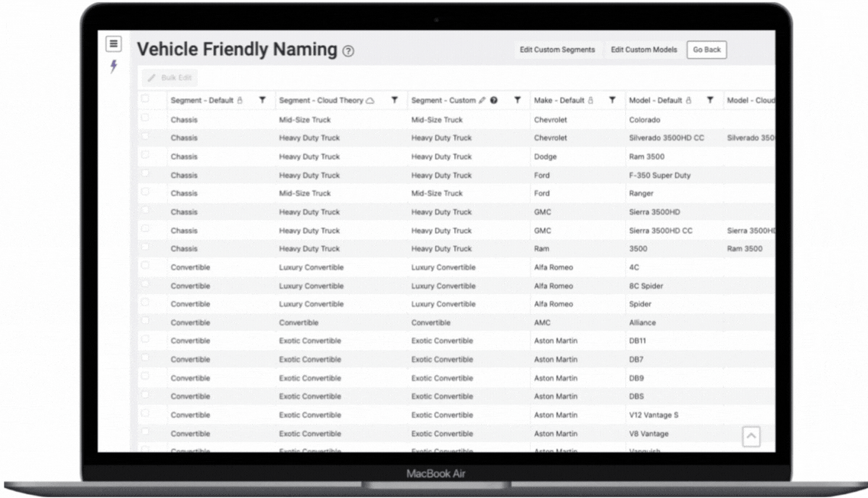
Task: Filter the Segment - Default column
Action: (x=263, y=100)
